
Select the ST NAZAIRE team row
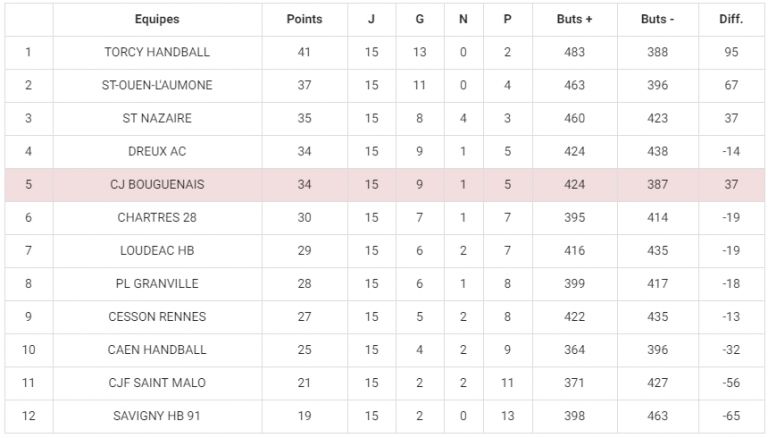pos(384,118)
